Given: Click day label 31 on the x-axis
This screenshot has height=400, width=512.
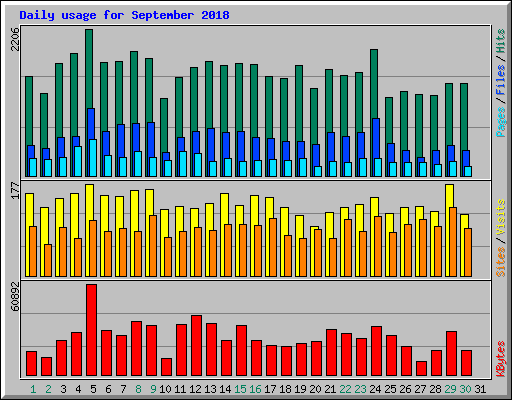Looking at the screenshot, I should point(480,389).
